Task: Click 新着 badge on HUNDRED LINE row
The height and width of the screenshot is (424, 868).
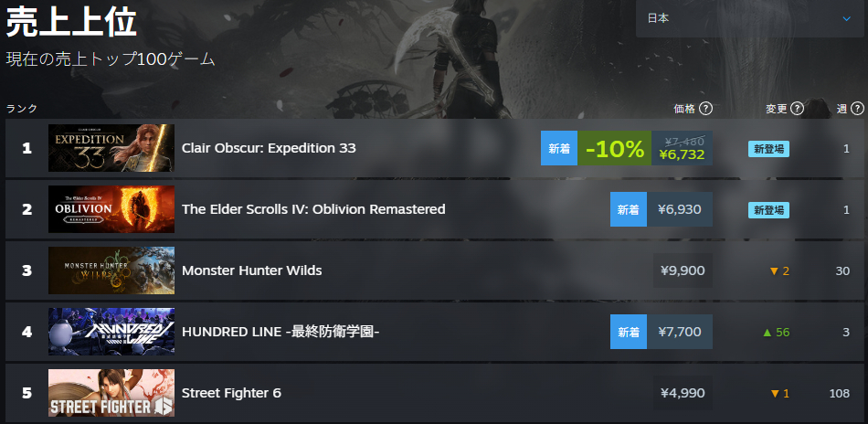Action: coord(629,332)
